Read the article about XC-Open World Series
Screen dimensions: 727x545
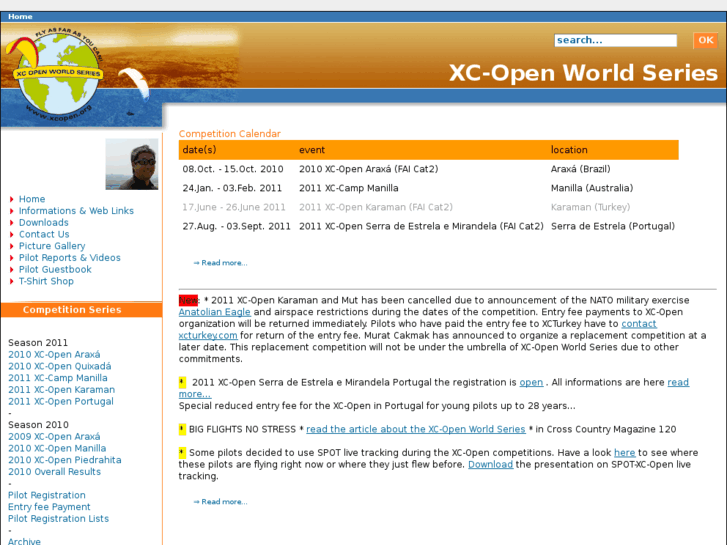click(416, 429)
